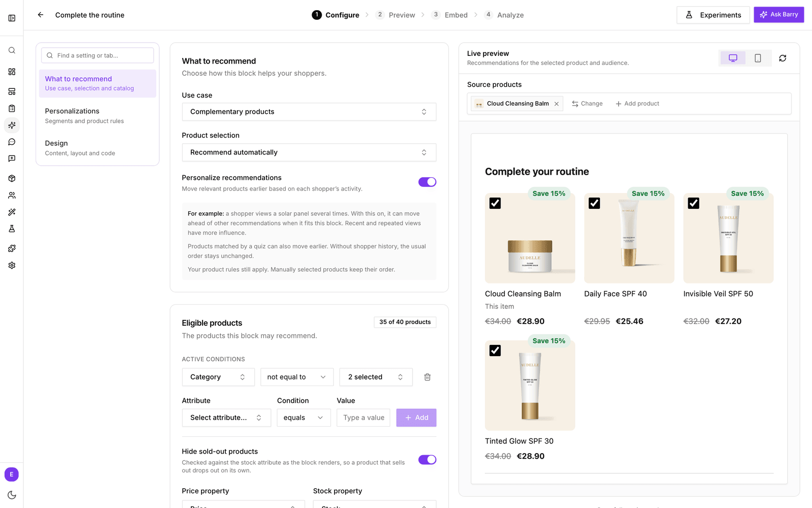This screenshot has width=812, height=508.
Task: Open the Use case dropdown
Action: pos(309,112)
